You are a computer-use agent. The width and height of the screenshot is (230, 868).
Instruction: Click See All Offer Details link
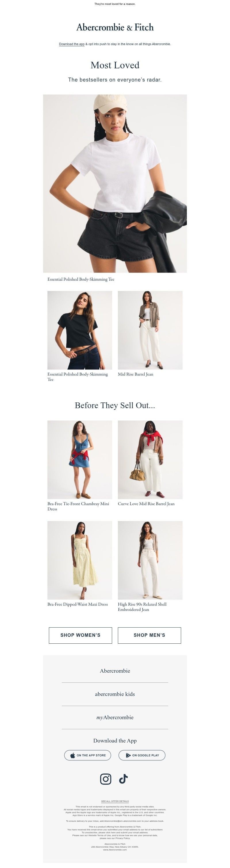coord(115,801)
